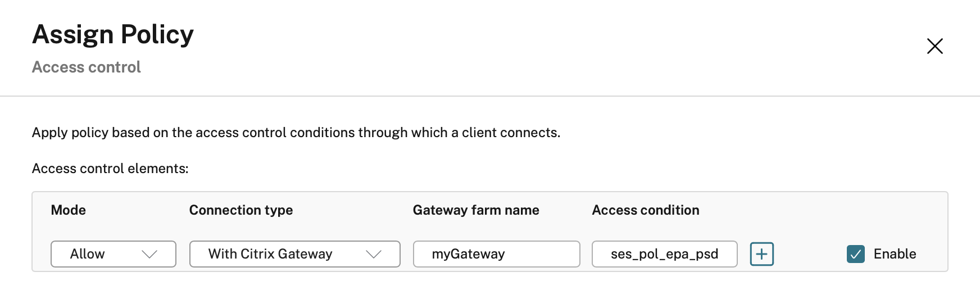
Task: Add another access condition with plus icon
Action: [761, 254]
